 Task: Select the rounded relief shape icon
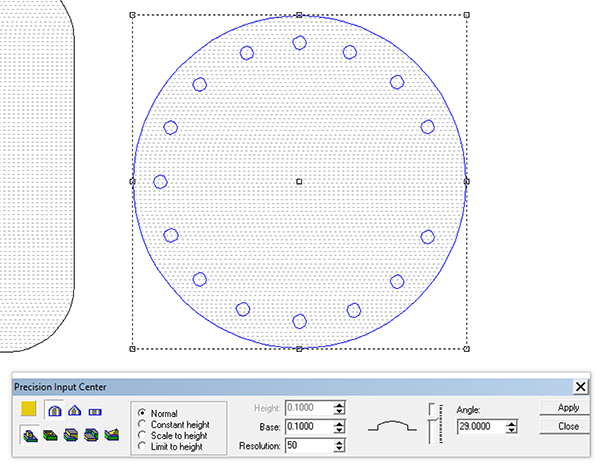(x=55, y=411)
